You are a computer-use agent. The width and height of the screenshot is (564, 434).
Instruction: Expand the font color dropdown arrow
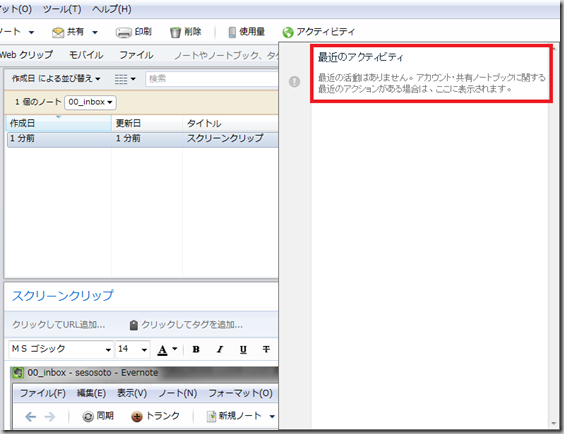[175, 349]
